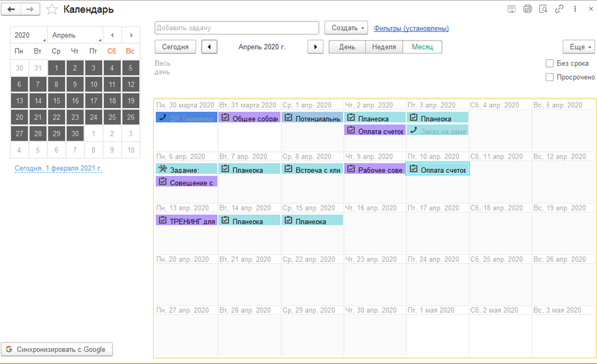Image resolution: width=597 pixels, height=364 pixels.
Task: Switch to the Неделя view
Action: (384, 47)
